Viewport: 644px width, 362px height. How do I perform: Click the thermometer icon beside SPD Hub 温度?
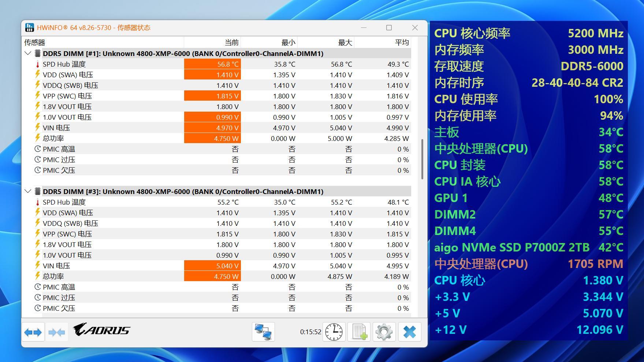tap(37, 64)
